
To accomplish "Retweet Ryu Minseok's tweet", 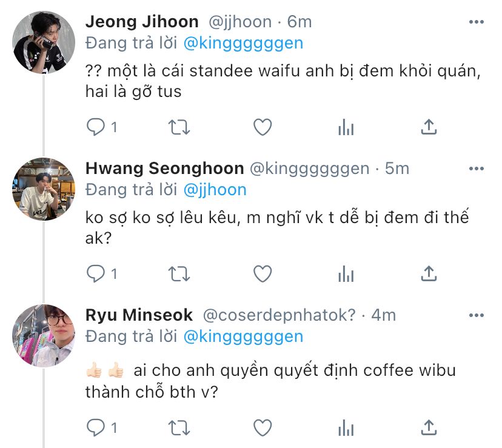I will [x=179, y=428].
